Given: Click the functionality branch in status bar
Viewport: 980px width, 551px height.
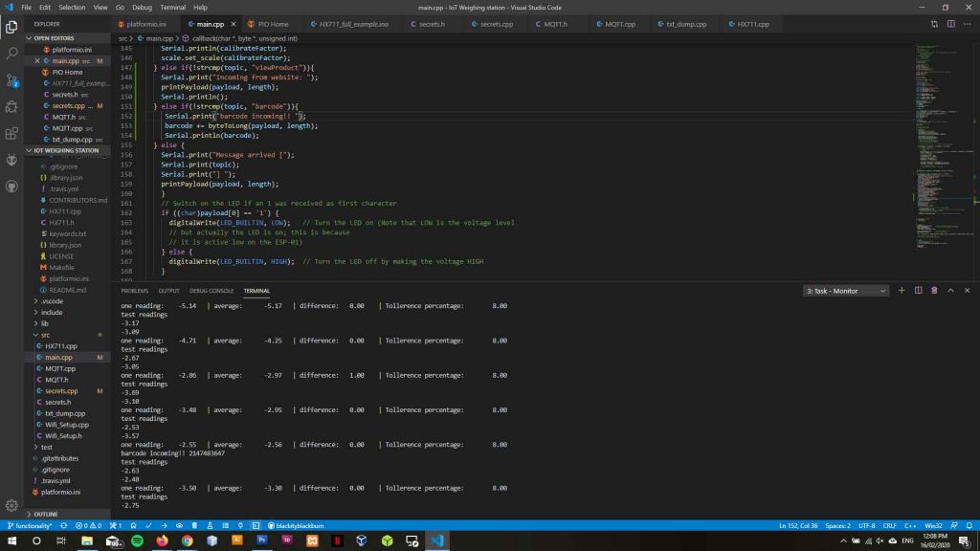Looking at the screenshot, I should pyautogui.click(x=33, y=526).
